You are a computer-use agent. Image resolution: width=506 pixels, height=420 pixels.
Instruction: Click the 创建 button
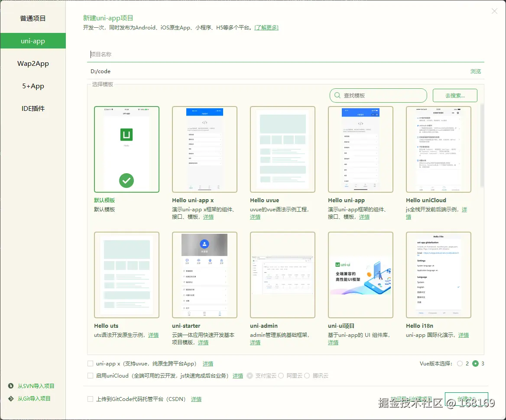click(x=466, y=399)
